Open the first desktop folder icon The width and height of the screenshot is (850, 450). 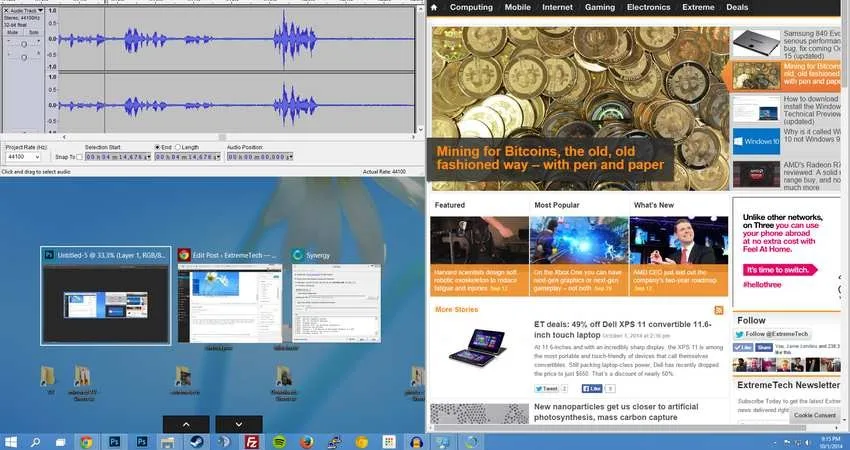(x=48, y=376)
